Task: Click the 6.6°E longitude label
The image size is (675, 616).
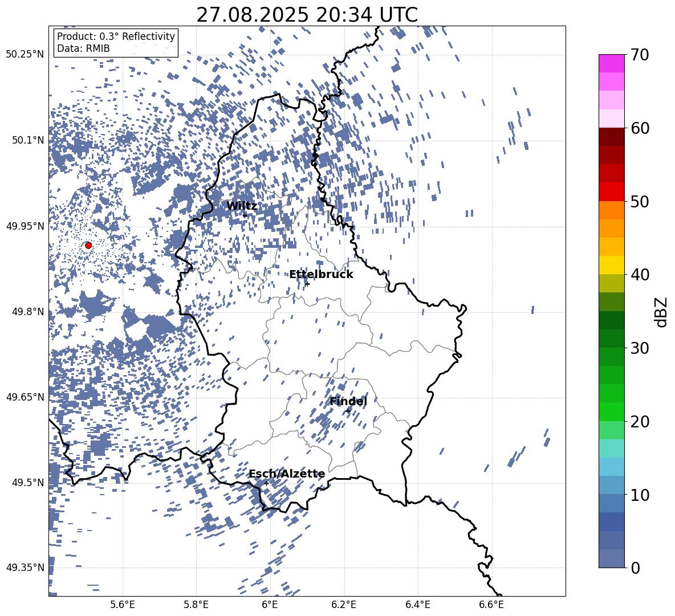Action: (491, 605)
